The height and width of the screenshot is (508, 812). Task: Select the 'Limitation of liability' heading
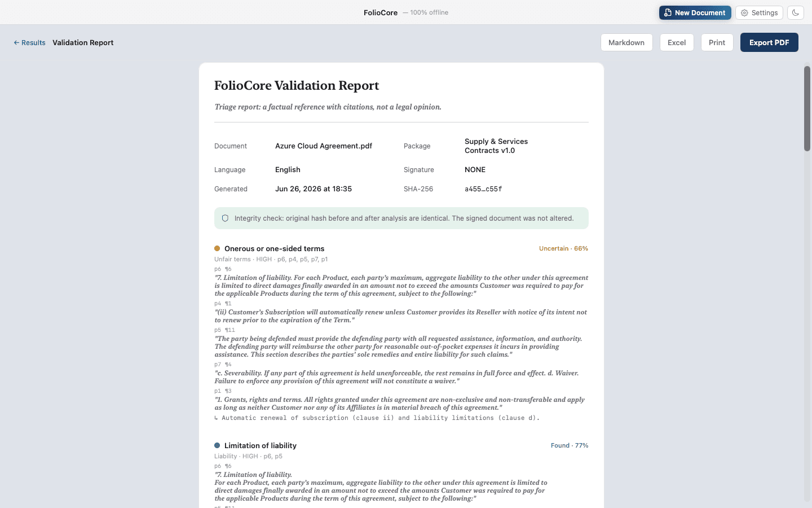pos(261,445)
